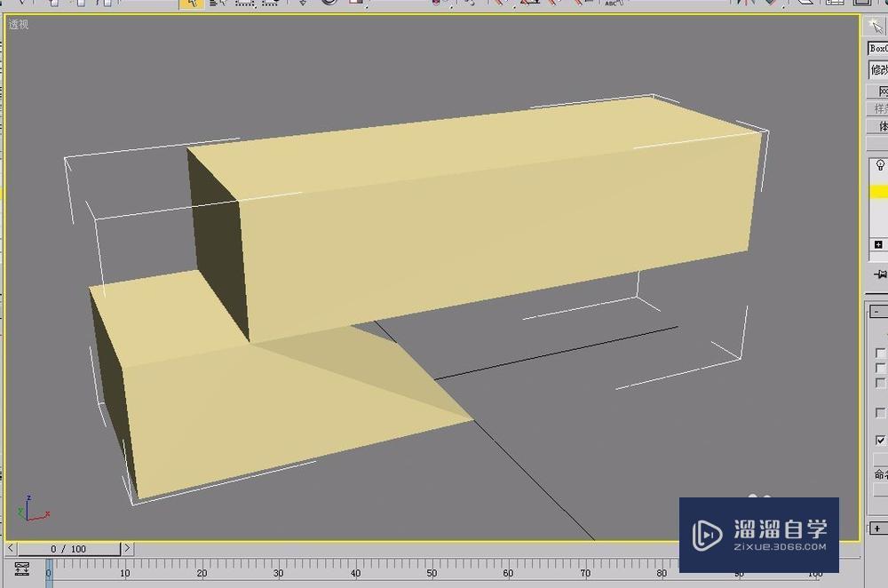Click the arrow cursor command panel tab
Screen dimensions: 888x588
876,26
